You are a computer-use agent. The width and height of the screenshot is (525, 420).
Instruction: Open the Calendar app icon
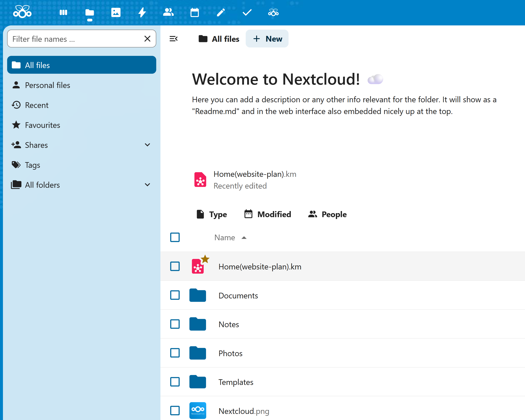194,12
